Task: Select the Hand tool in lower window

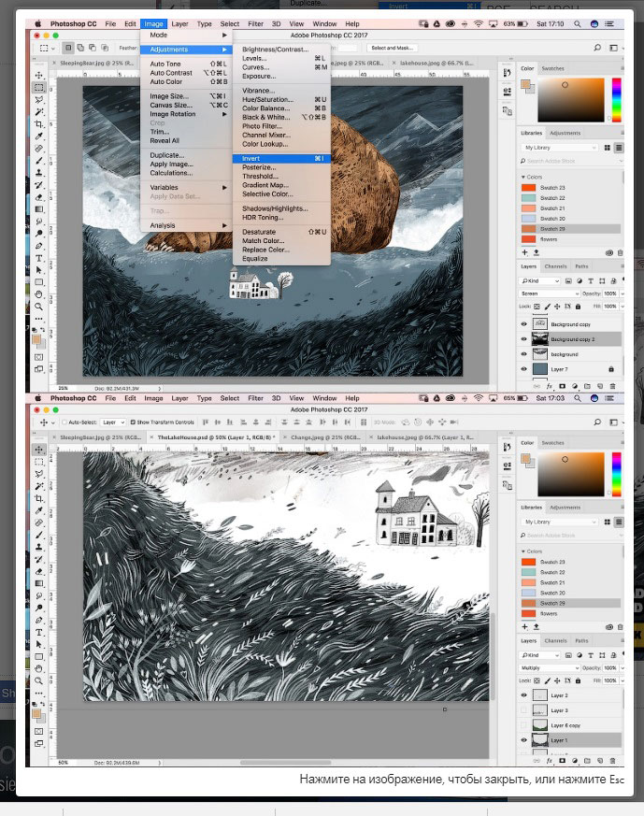Action: [x=39, y=668]
